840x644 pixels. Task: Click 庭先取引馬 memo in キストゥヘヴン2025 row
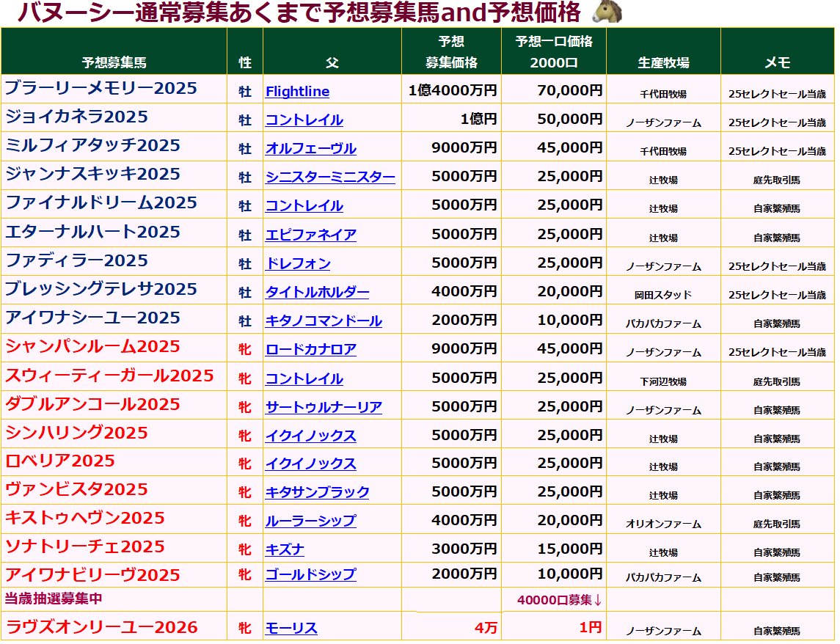tap(777, 524)
